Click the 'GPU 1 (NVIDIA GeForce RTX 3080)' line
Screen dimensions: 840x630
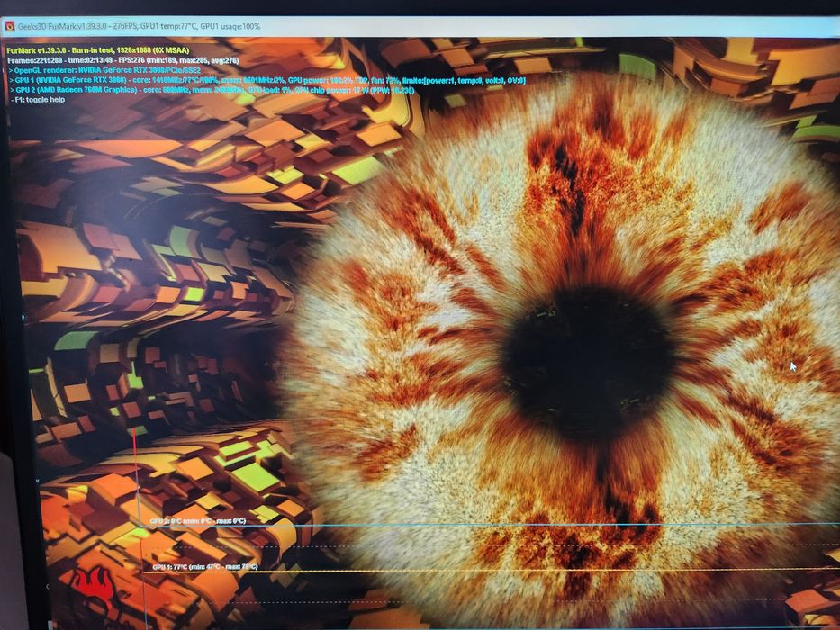pos(266,80)
